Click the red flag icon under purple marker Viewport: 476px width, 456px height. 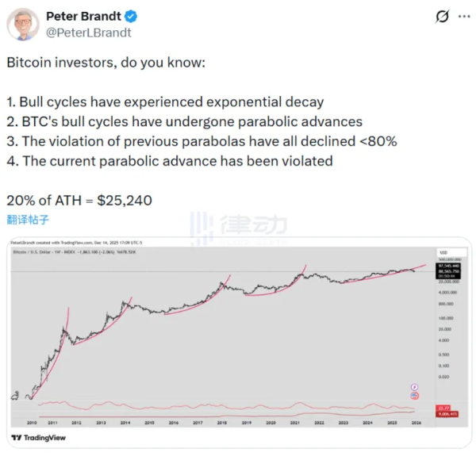point(414,394)
